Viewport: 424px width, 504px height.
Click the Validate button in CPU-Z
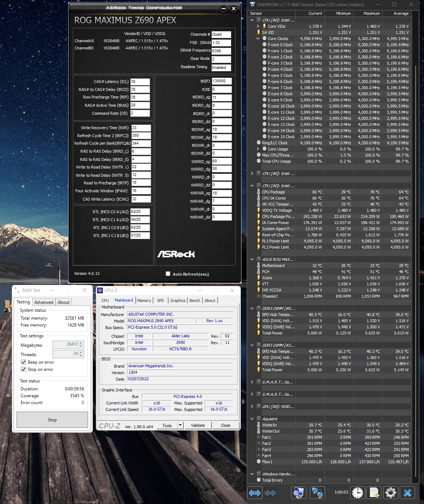pyautogui.click(x=198, y=425)
